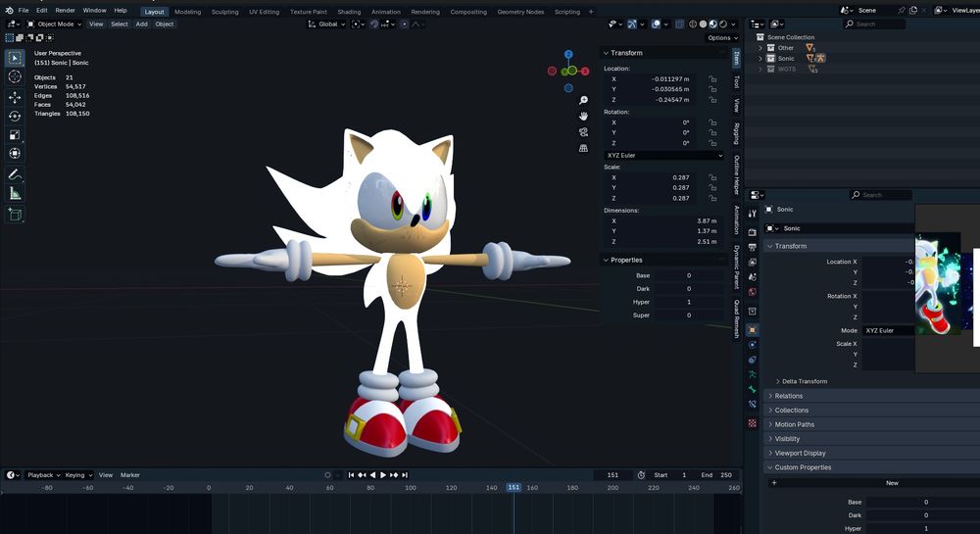Viewport: 980px width, 534px height.
Task: Open the XYZ Euler rotation mode dropdown
Action: tap(663, 156)
